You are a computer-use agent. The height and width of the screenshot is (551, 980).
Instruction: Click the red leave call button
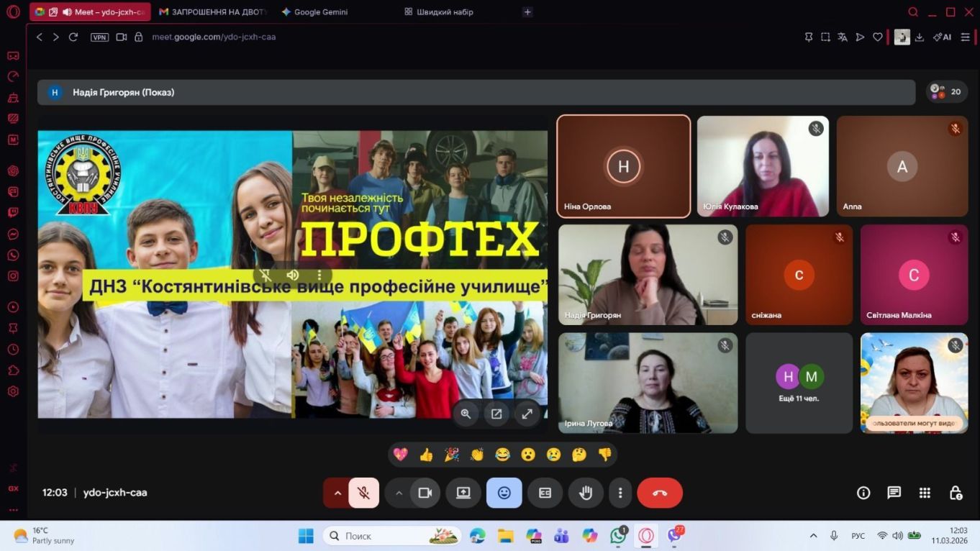pos(659,493)
